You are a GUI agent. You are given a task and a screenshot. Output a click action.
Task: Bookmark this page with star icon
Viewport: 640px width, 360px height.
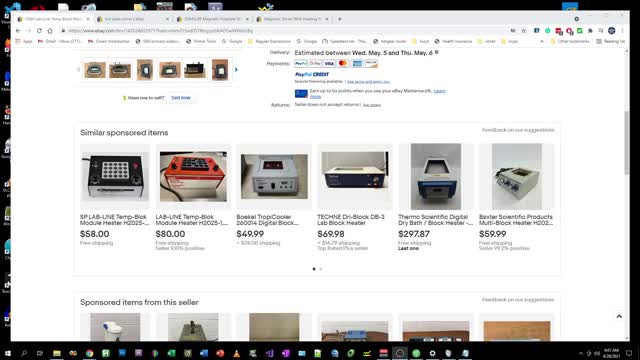click(x=524, y=31)
